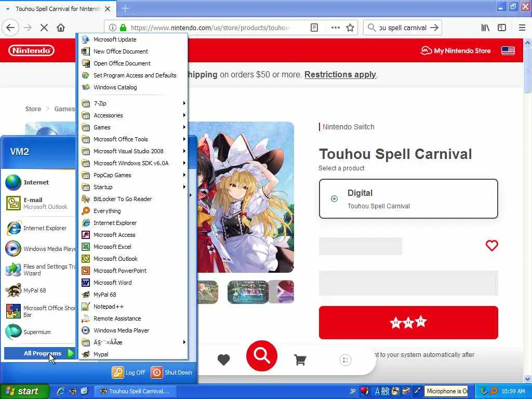532x399 pixels.
Task: Open the Library icon in toolbar
Action: pos(485,28)
